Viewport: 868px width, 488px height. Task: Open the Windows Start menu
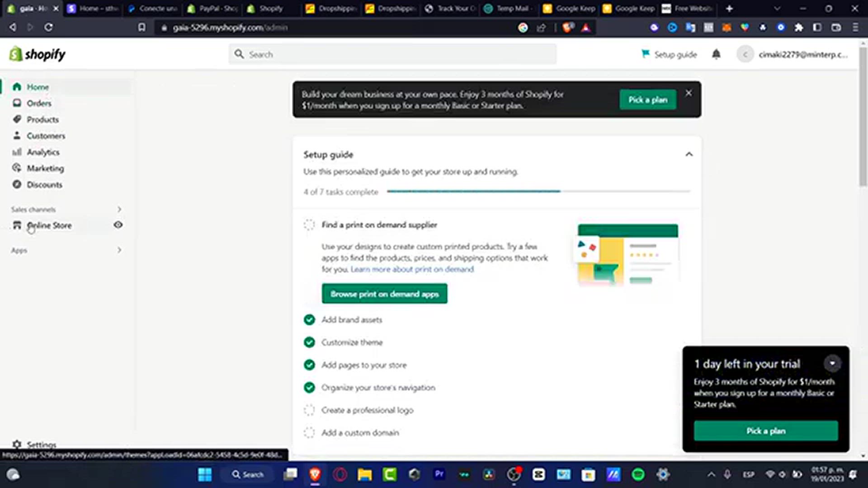click(x=205, y=474)
